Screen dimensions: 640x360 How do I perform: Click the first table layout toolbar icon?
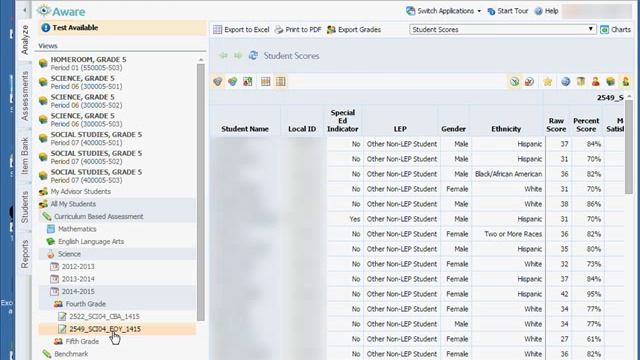click(x=266, y=82)
